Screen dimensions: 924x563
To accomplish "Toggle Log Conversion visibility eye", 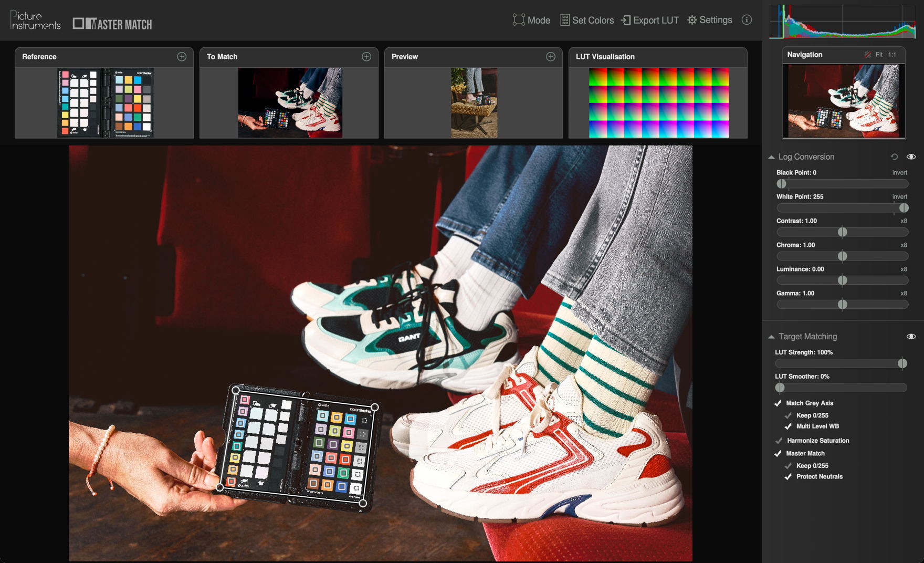I will click(x=911, y=157).
